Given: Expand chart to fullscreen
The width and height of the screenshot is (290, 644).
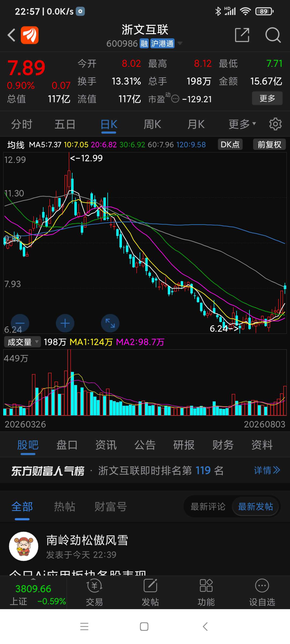Looking at the screenshot, I should click(x=110, y=323).
